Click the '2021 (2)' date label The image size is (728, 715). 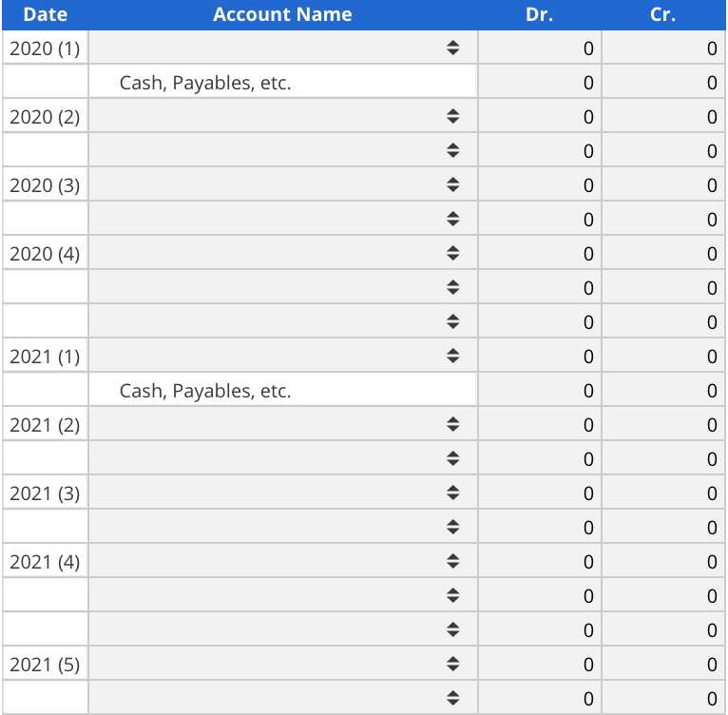(45, 425)
